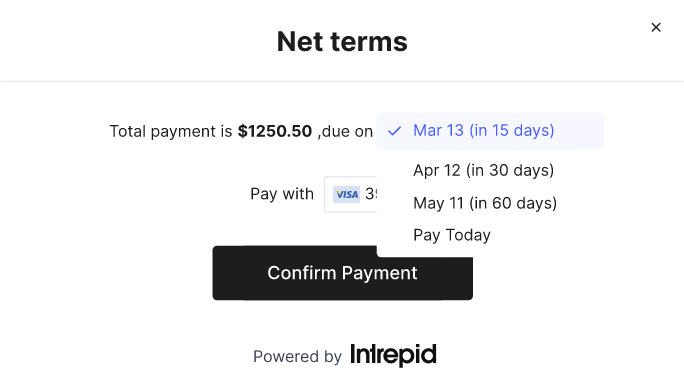Click the Visa card logo
The image size is (684, 389).
pyautogui.click(x=346, y=194)
